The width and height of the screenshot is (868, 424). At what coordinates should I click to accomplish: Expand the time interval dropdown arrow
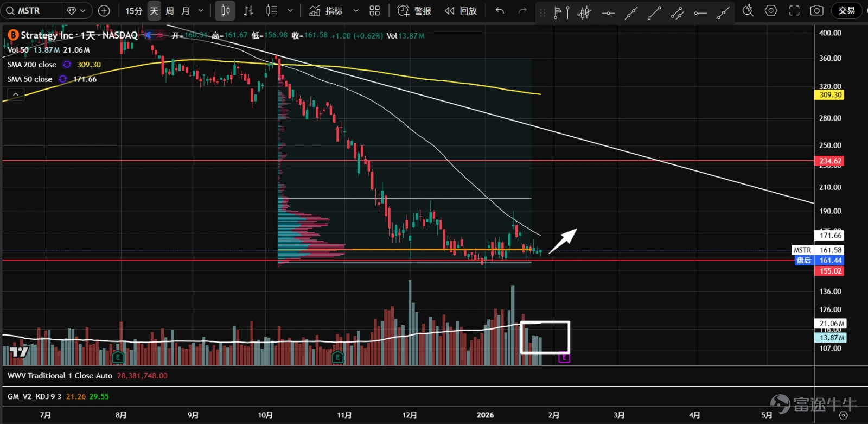coord(201,11)
